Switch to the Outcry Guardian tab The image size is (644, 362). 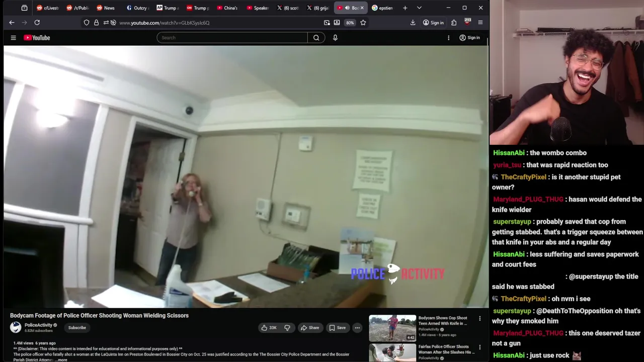pos(137,8)
